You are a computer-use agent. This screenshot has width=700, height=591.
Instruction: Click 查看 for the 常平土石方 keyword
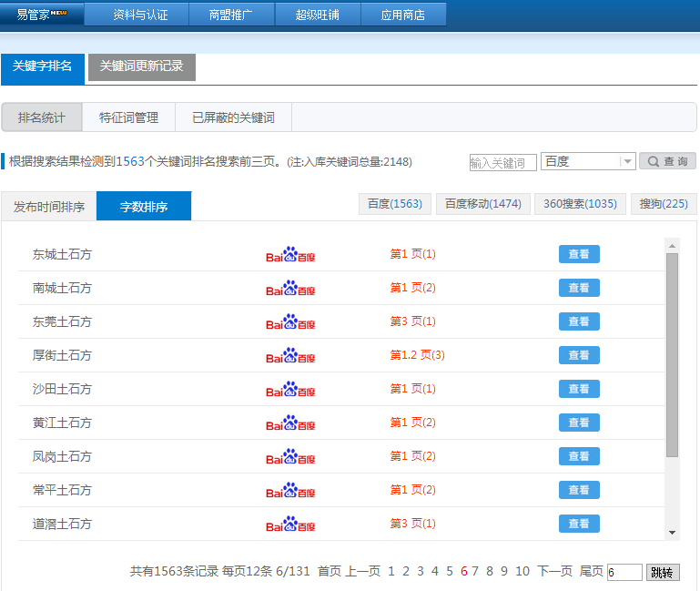579,490
